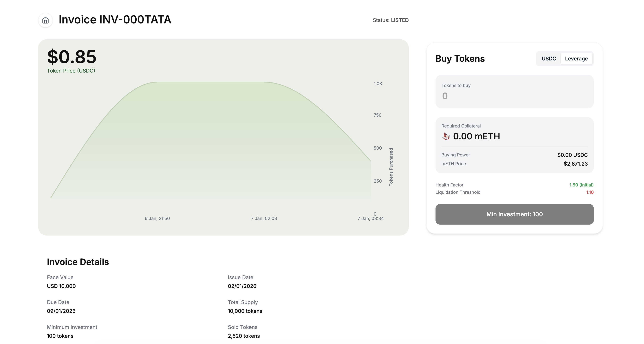
Task: Select the Leverage purchase mode
Action: pos(576,59)
